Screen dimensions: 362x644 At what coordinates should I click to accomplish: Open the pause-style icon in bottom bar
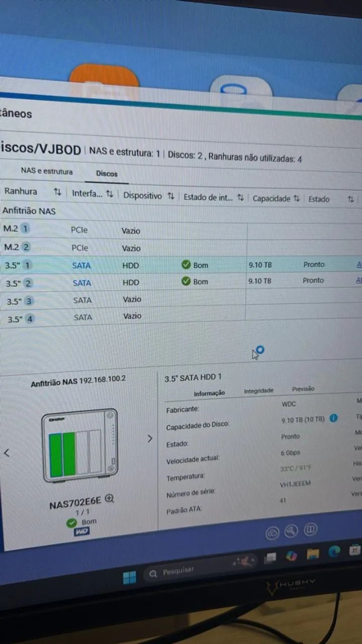[x=311, y=529]
